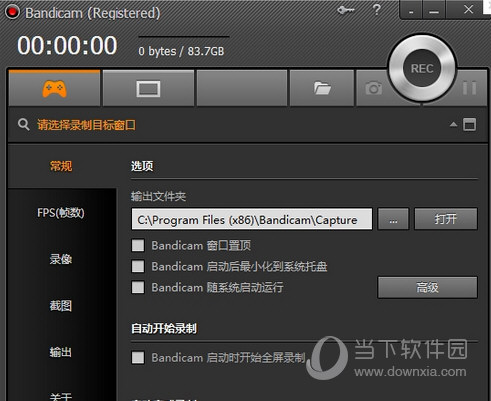Screen dimensions: 491x401
Task: Minimize the Bandicam window
Action: (x=434, y=10)
